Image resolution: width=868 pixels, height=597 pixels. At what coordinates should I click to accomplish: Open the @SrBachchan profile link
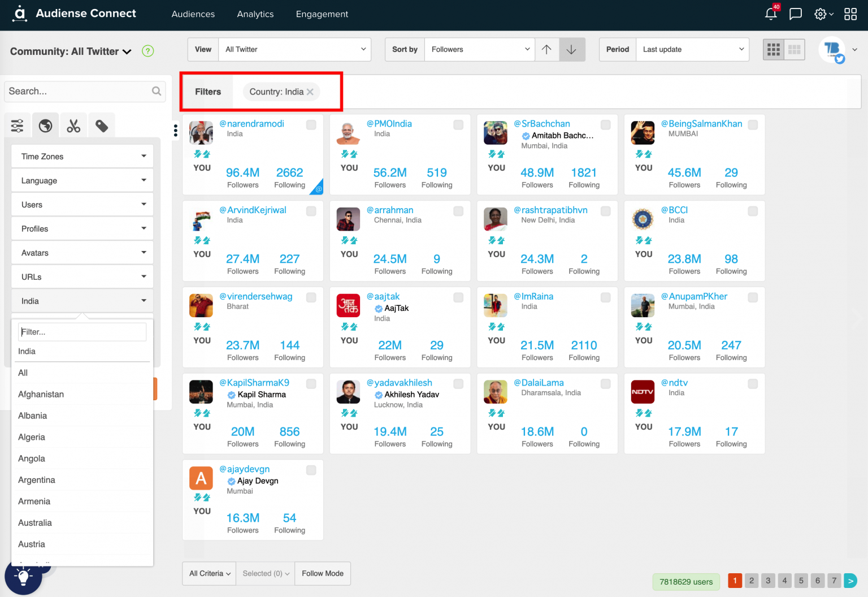click(x=541, y=123)
